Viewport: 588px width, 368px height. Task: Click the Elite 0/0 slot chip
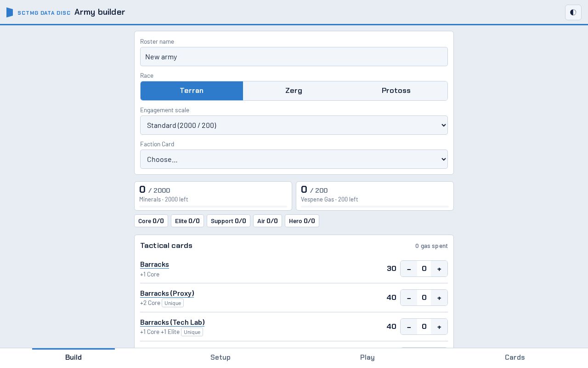tap(187, 221)
